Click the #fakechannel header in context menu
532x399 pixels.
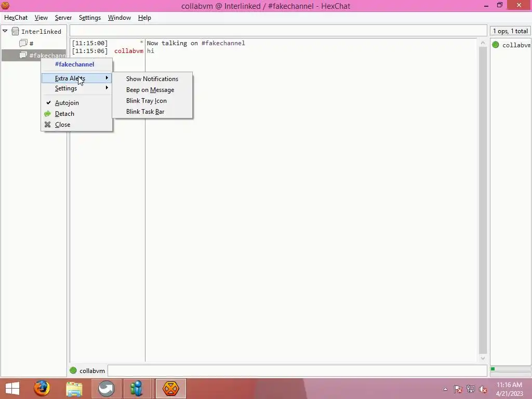[x=75, y=64]
